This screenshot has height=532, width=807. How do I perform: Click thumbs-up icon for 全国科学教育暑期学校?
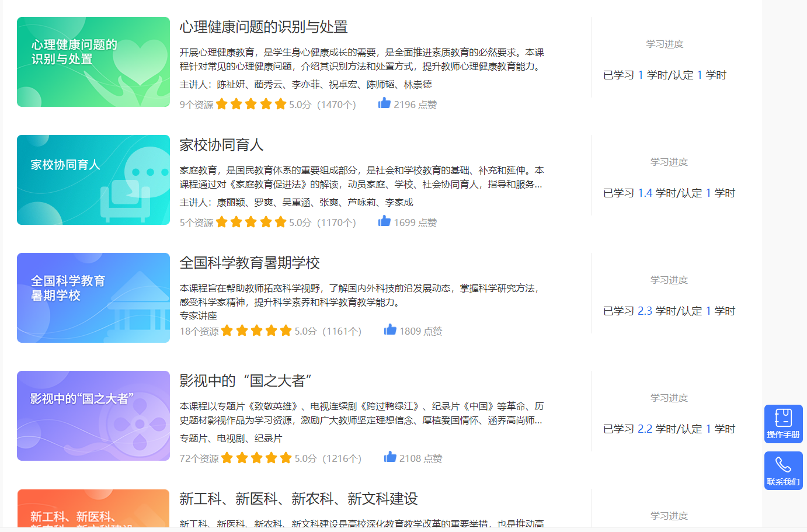(390, 330)
